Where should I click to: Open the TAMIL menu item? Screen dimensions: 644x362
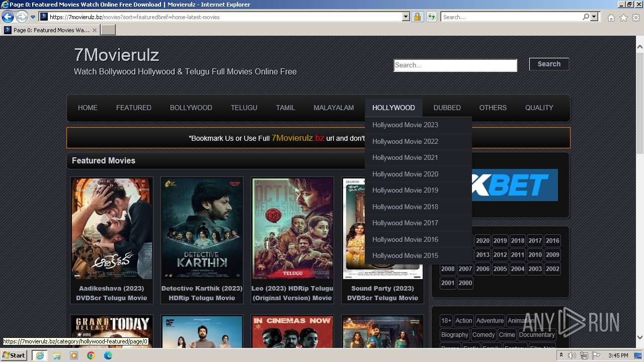tap(285, 108)
